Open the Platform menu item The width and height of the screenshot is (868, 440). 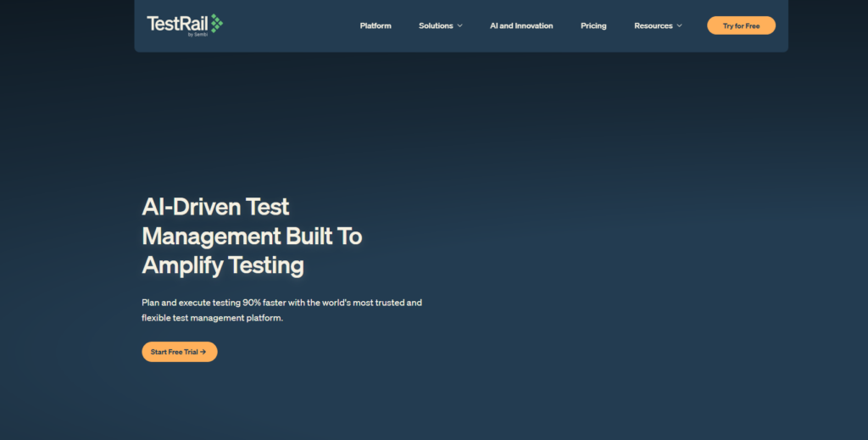(x=376, y=26)
